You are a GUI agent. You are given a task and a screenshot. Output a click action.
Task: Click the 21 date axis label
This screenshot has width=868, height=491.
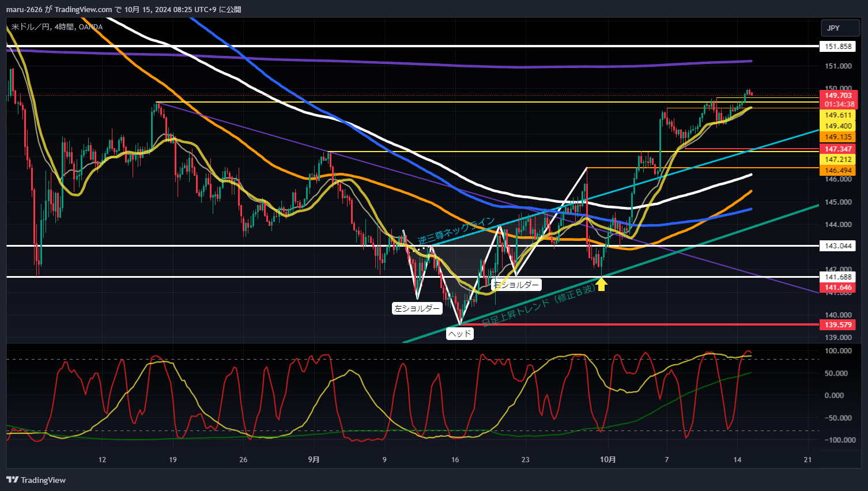click(807, 459)
